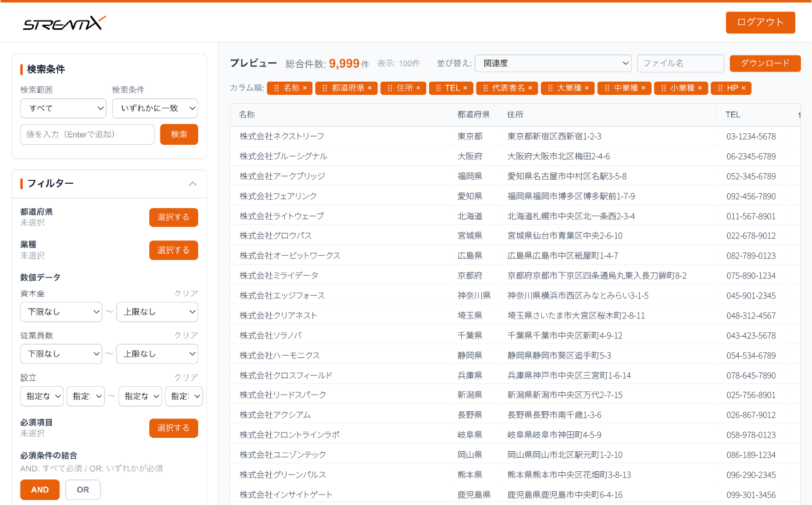Clear the 資本金 range
The width and height of the screenshot is (812, 505).
pyautogui.click(x=186, y=294)
